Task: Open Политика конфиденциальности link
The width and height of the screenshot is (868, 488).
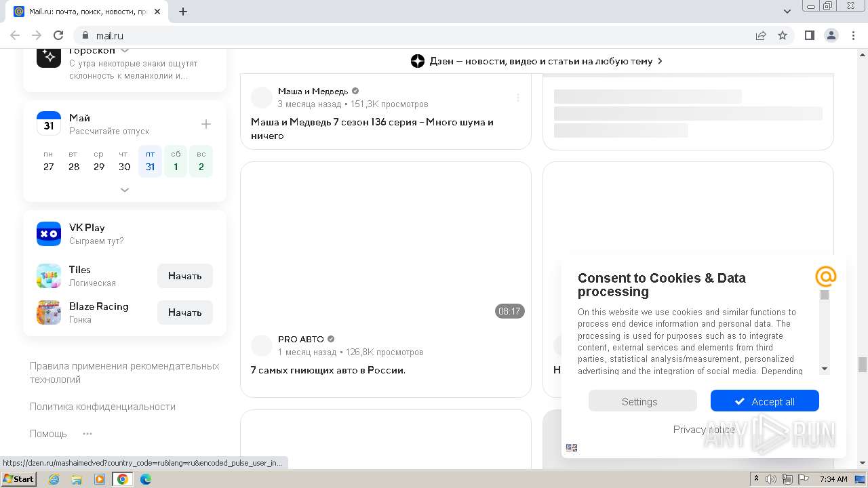Action: [x=102, y=407]
